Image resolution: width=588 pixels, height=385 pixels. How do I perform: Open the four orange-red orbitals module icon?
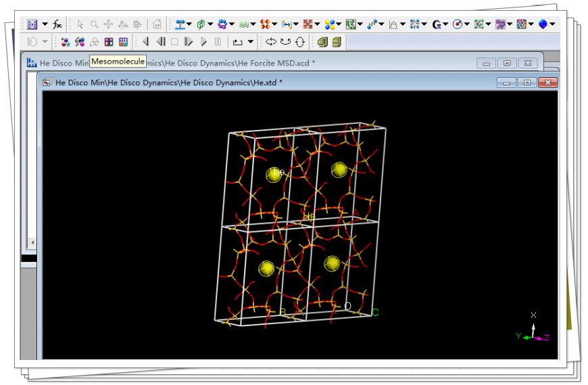pyautogui.click(x=265, y=24)
